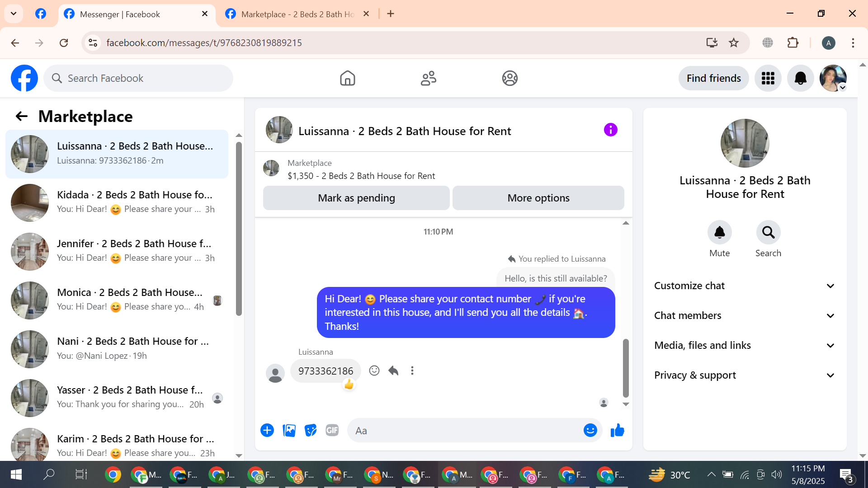Switch to the pinned Facebook tab
The image size is (868, 488).
click(x=41, y=14)
